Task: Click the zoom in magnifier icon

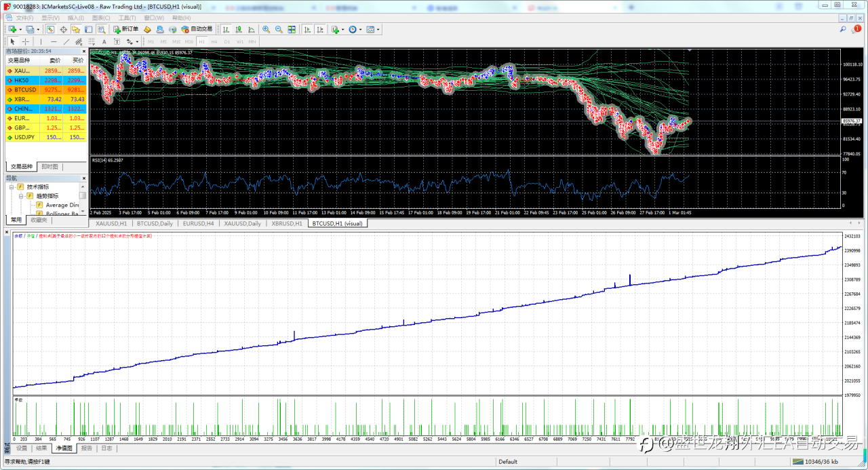Action: pyautogui.click(x=266, y=30)
